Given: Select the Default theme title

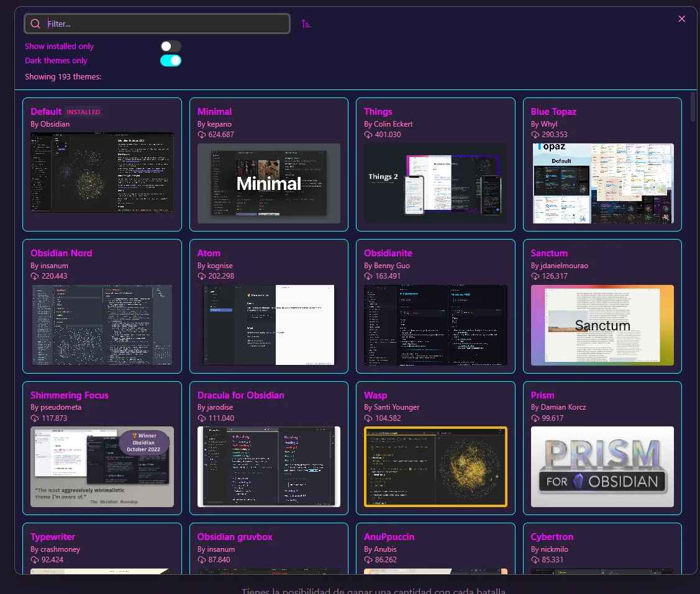Looking at the screenshot, I should (x=45, y=112).
